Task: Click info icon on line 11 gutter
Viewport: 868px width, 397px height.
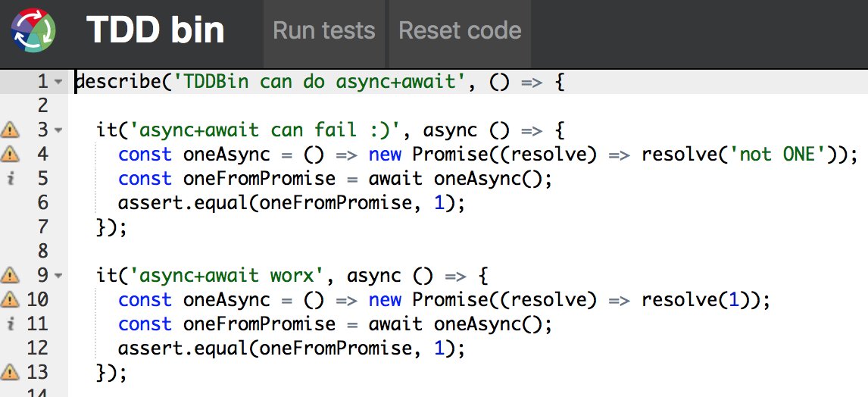Action: coord(10,323)
